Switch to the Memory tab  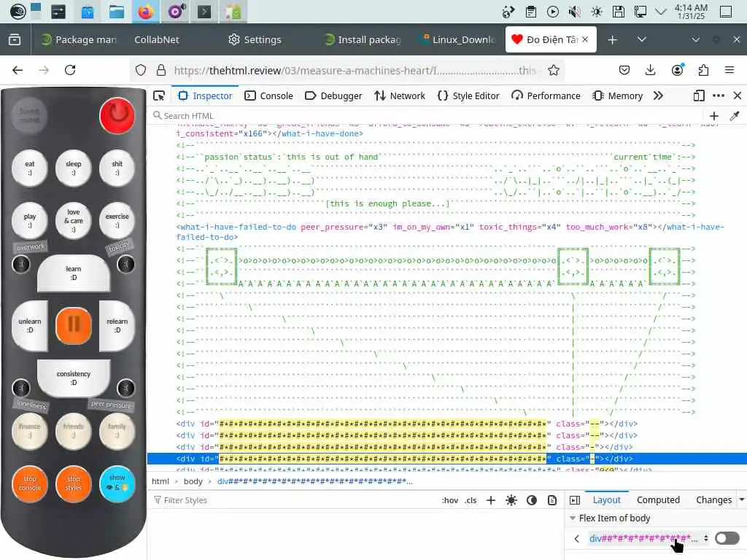click(618, 96)
